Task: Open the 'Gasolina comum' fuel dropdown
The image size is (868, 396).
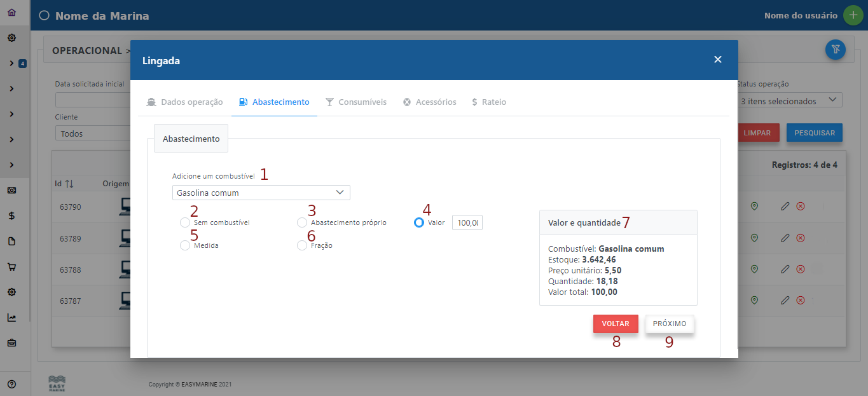Action: click(261, 193)
